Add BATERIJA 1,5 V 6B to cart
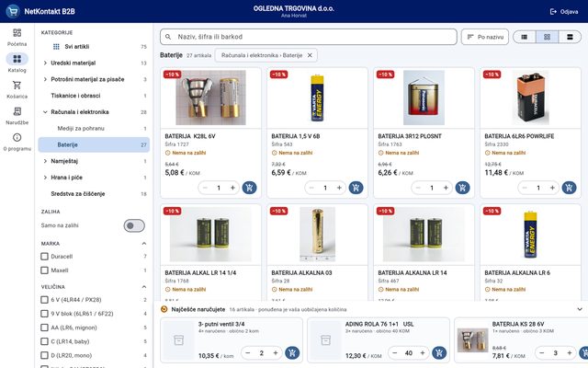 tap(356, 188)
